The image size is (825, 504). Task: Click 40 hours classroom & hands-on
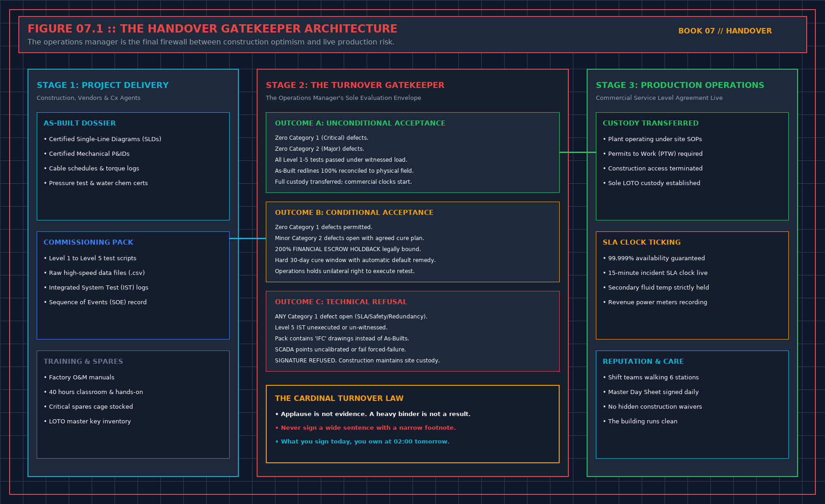pos(93,392)
